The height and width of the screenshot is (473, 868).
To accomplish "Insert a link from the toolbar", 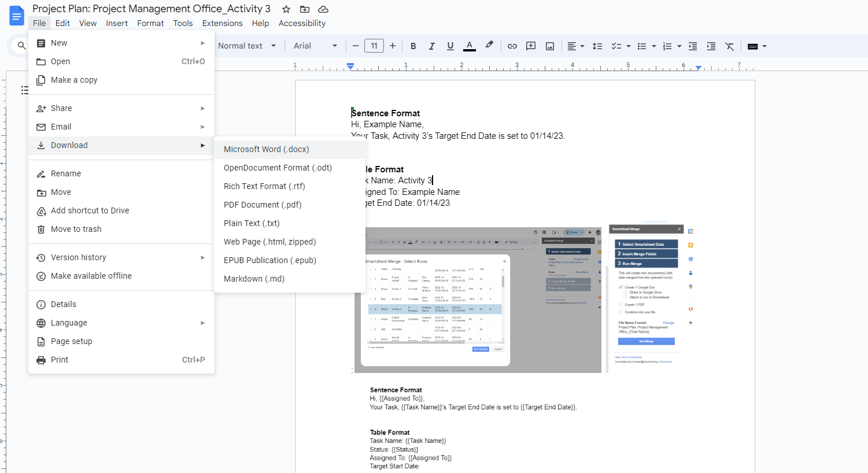I will click(512, 46).
